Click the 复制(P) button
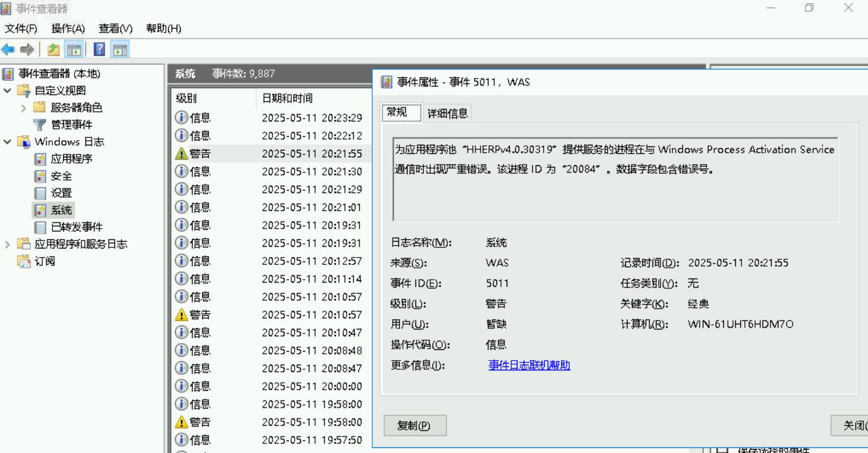 click(x=414, y=426)
